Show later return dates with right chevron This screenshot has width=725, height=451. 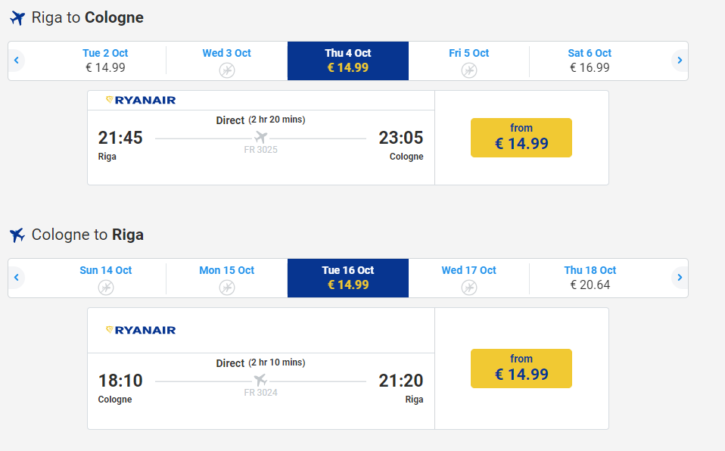click(680, 277)
